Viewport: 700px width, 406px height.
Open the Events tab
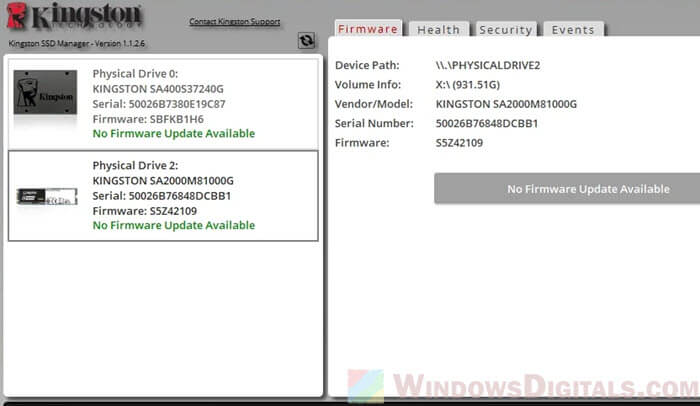point(573,30)
